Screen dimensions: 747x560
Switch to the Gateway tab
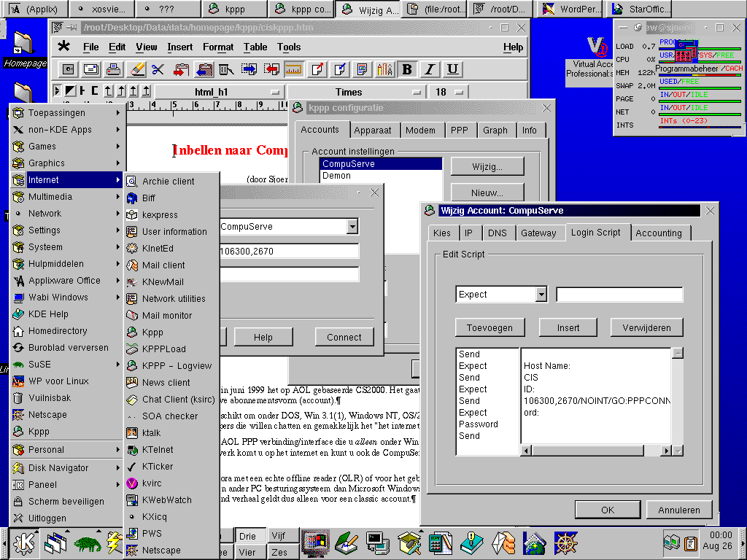click(x=538, y=233)
